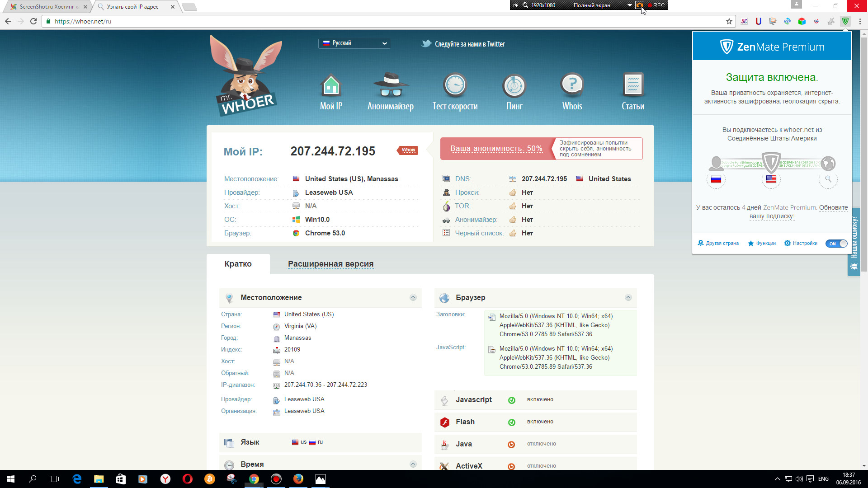Click the Russian flag location circle in ZenMate
Image resolution: width=868 pixels, height=488 pixels.
pos(716,179)
